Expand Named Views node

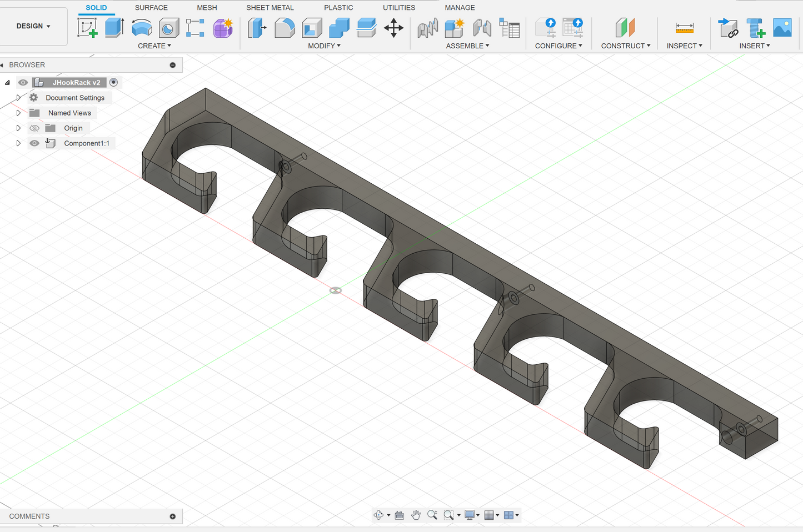coord(18,113)
